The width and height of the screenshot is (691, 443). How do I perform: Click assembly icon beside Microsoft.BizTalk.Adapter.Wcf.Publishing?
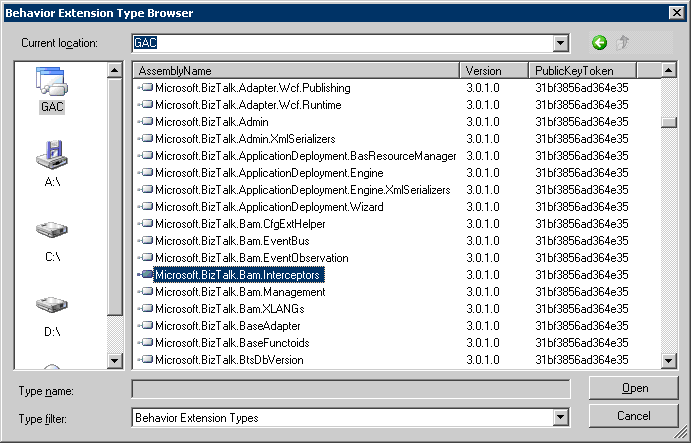(145, 88)
